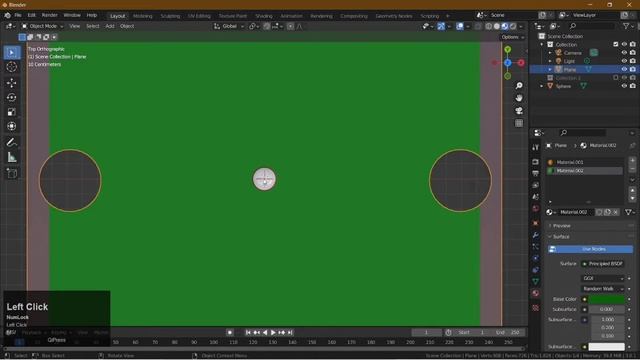Play the animation forward
This screenshot has width=640, height=360.
(x=273, y=333)
